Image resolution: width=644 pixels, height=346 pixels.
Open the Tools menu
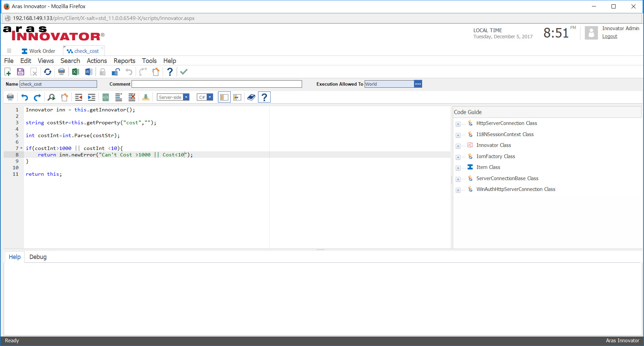click(x=149, y=61)
